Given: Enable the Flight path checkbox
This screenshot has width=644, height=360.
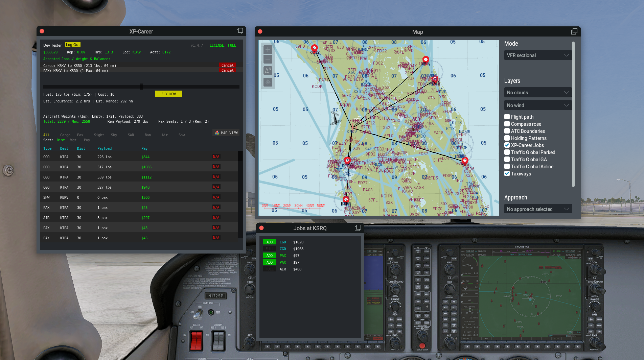Looking at the screenshot, I should 507,117.
